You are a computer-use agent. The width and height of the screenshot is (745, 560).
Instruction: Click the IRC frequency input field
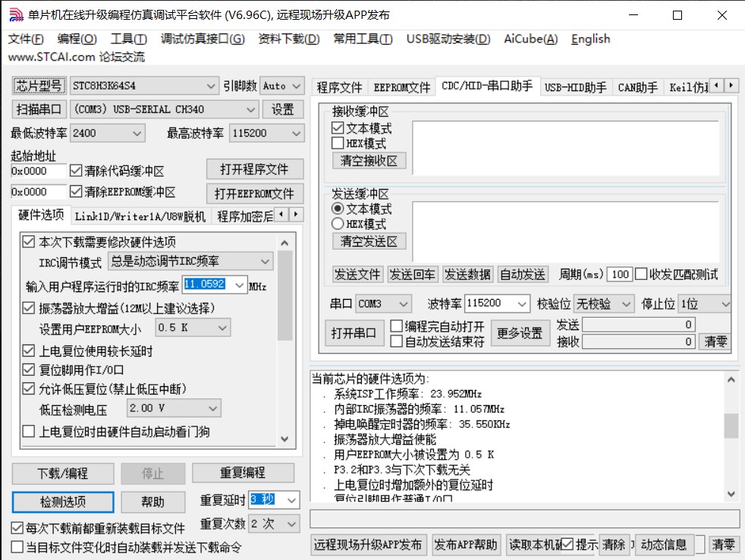tap(214, 285)
